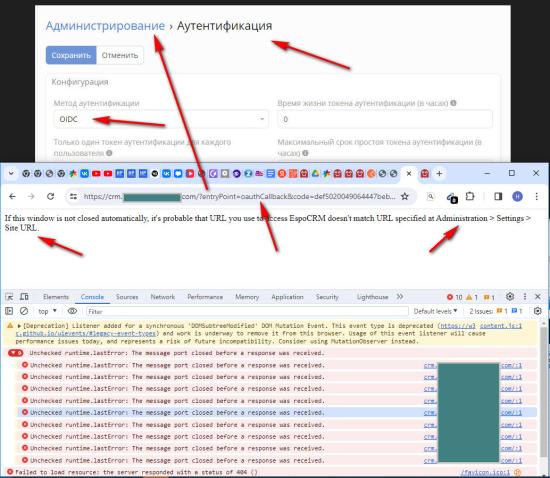Screen dimensions: 550x478
Task: Click the info icon after 'часах)' idle label
Action: [x=305, y=153]
